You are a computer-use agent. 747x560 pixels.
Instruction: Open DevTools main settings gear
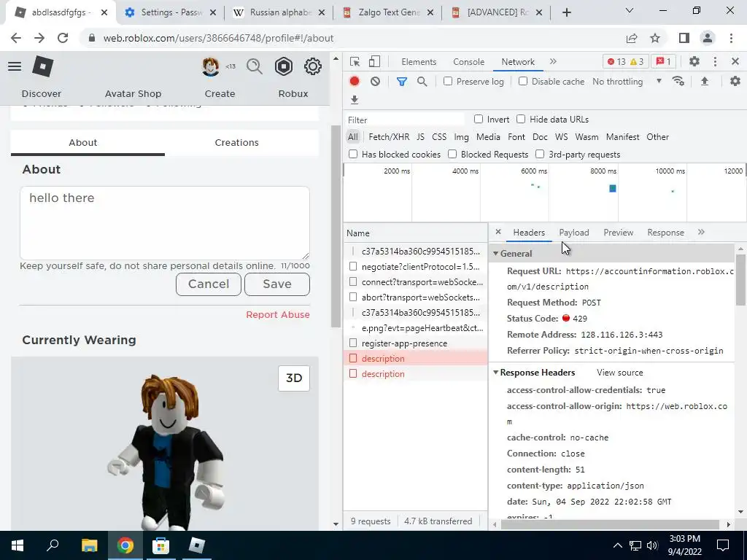tap(694, 61)
